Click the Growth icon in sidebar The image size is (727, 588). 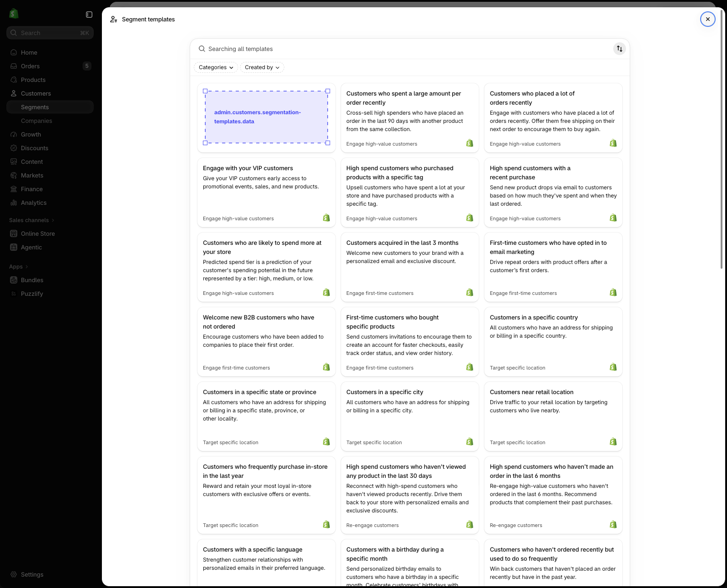[x=14, y=134]
